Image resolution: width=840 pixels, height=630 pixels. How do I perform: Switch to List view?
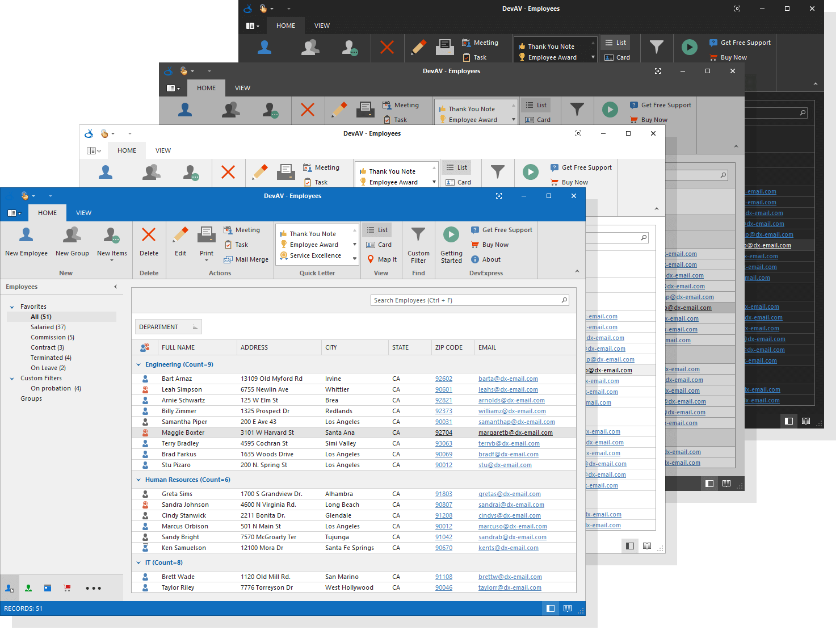coord(377,230)
